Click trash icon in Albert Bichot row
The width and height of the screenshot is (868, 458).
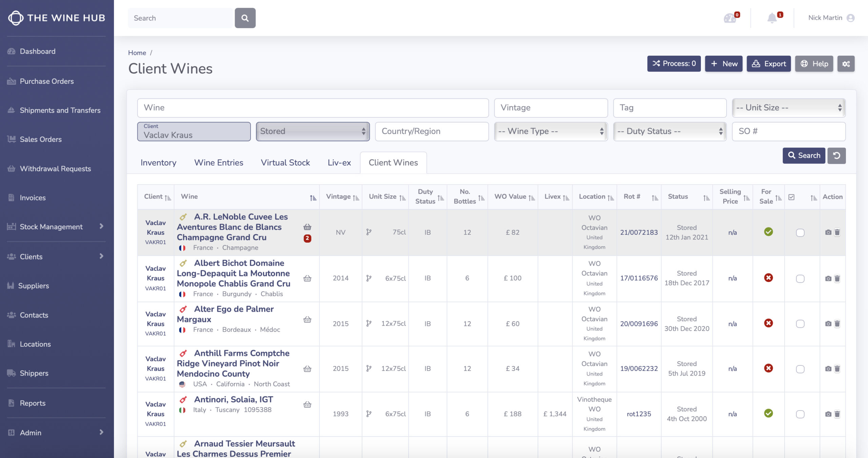point(837,279)
